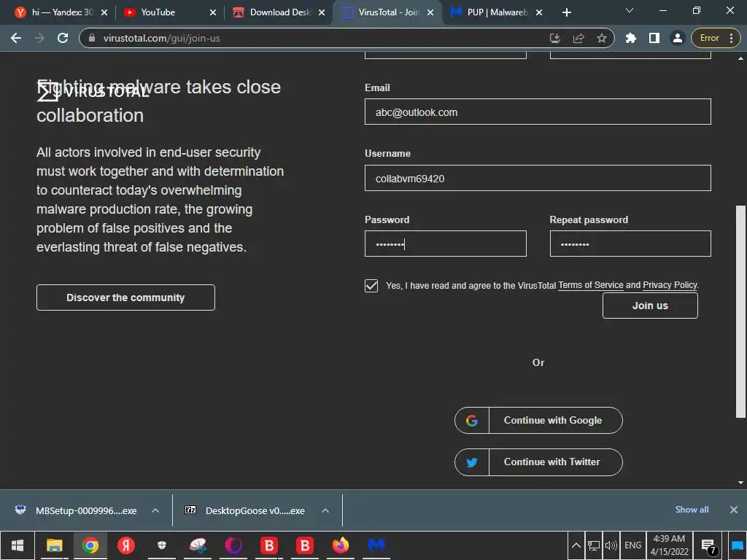Uncheck the Terms agreement checkbox

click(x=371, y=286)
